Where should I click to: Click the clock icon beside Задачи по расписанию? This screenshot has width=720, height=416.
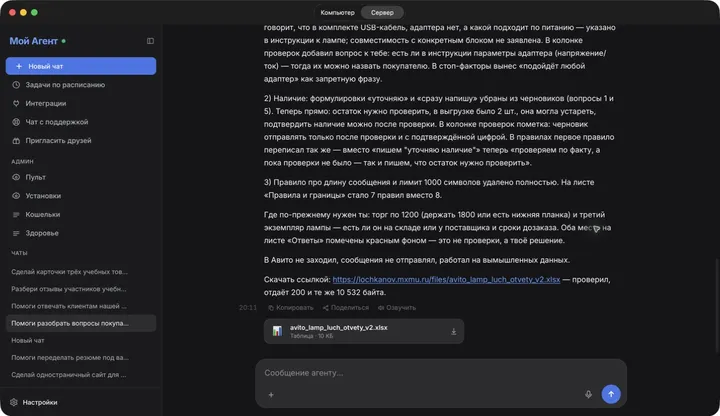click(x=16, y=85)
